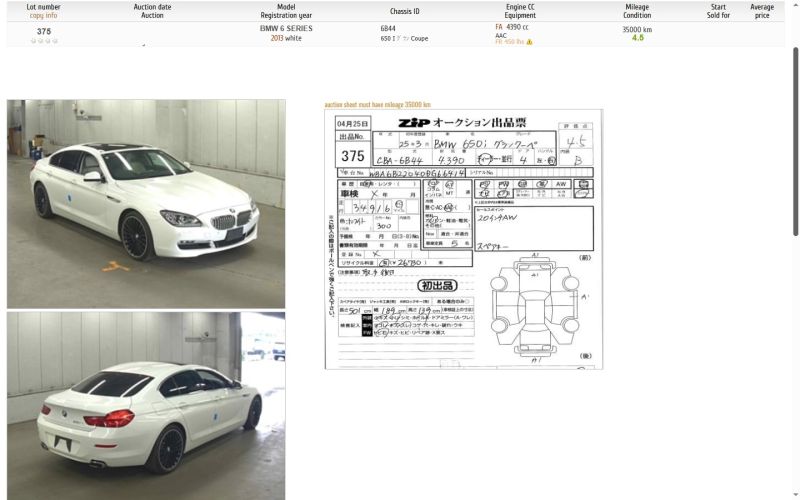
Task: Open the rear view photo of white BMW
Action: coord(146,406)
